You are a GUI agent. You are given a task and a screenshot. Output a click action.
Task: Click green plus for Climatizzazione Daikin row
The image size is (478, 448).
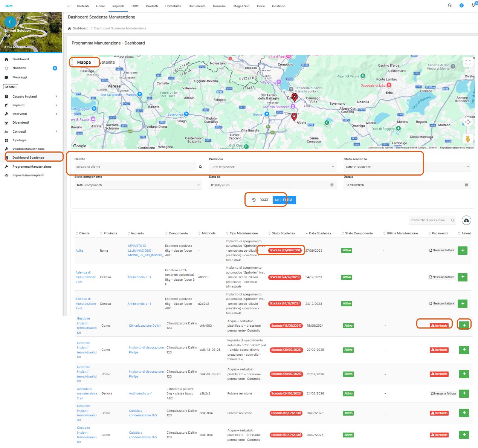464,325
